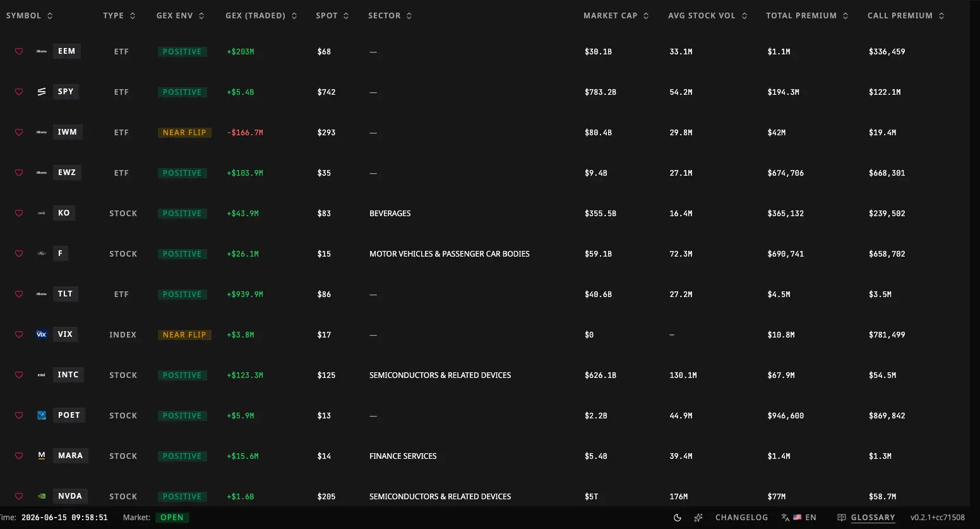980x529 pixels.
Task: Sort by TOTAL PREMIUM column
Action: coord(807,16)
